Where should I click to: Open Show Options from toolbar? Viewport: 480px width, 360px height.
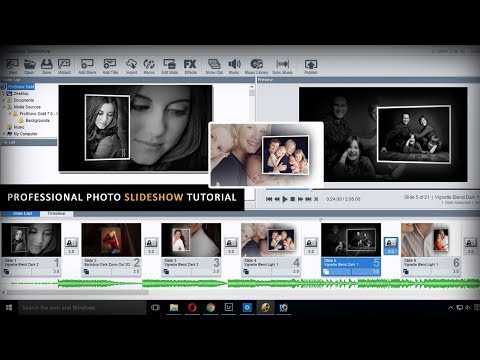(x=214, y=66)
